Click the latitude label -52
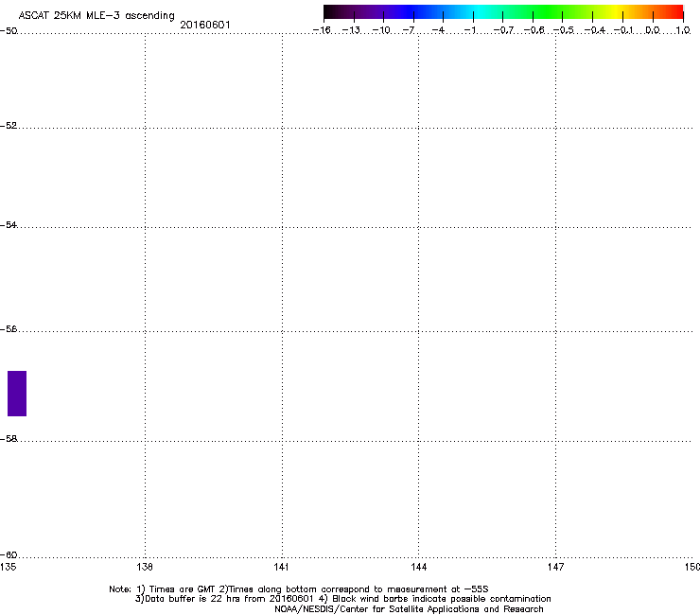Image resolution: width=700 pixels, height=615 pixels. [9, 126]
